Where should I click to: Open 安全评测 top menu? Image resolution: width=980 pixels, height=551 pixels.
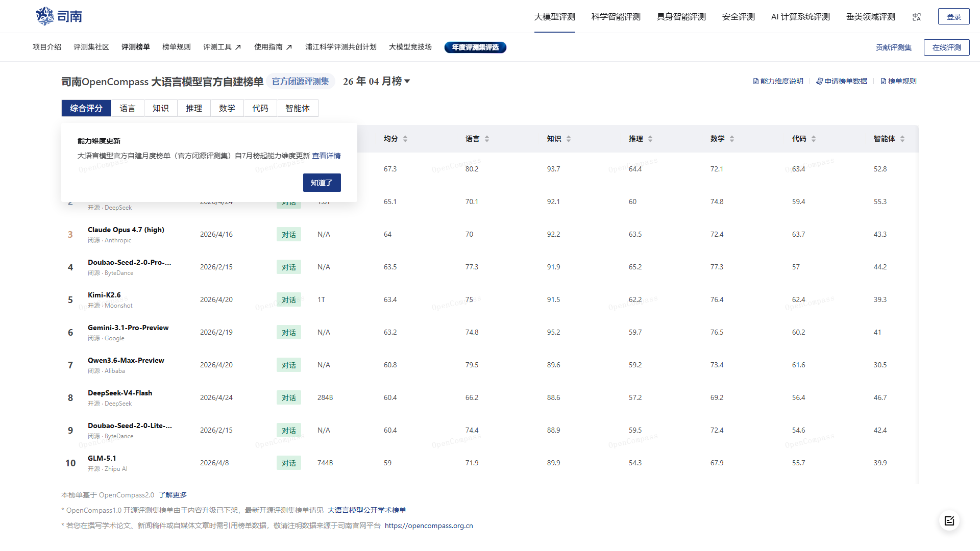739,17
